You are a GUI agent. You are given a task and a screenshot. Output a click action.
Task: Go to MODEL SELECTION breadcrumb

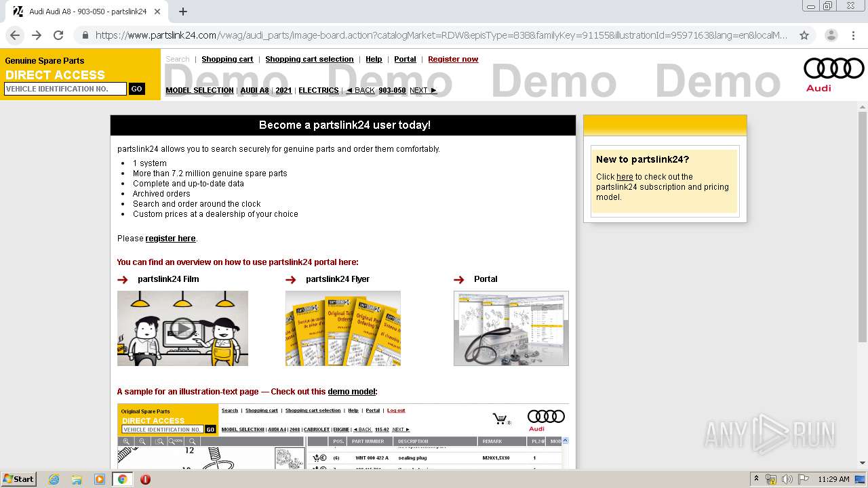pos(199,90)
